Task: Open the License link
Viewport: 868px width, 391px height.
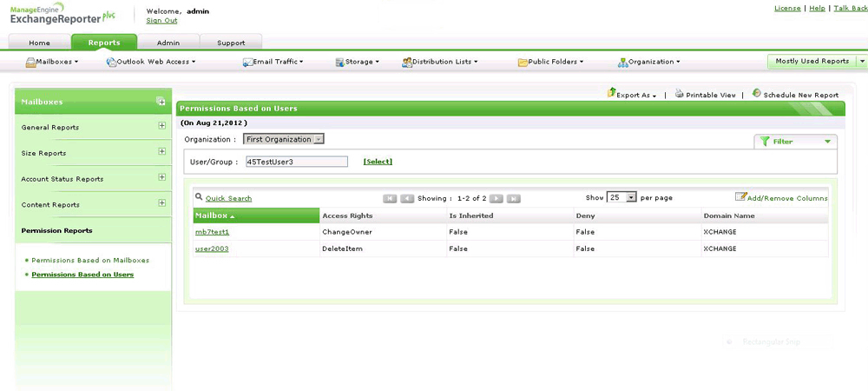Action: tap(787, 9)
